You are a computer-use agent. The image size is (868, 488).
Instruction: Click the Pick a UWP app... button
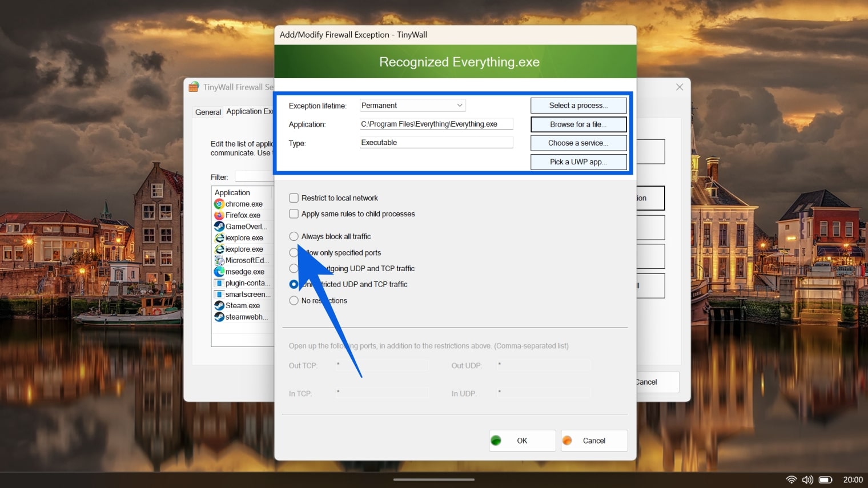[578, 162]
